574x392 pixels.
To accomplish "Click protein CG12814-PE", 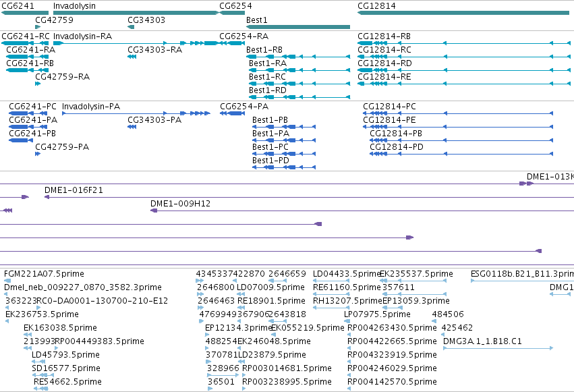I will tap(389, 120).
